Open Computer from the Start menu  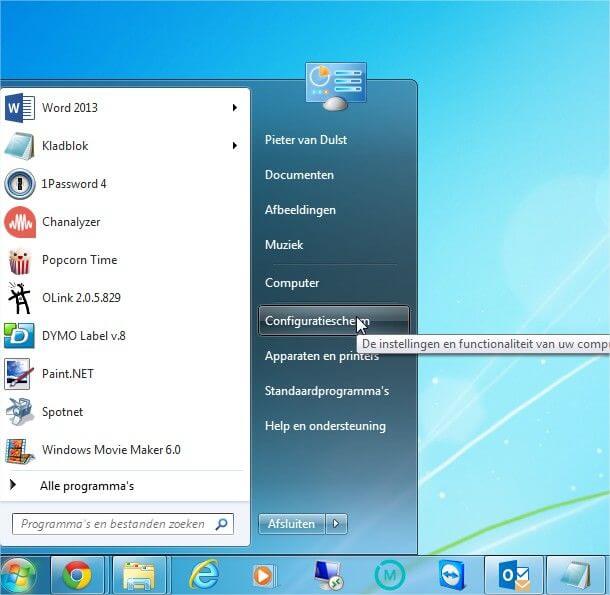tap(292, 283)
